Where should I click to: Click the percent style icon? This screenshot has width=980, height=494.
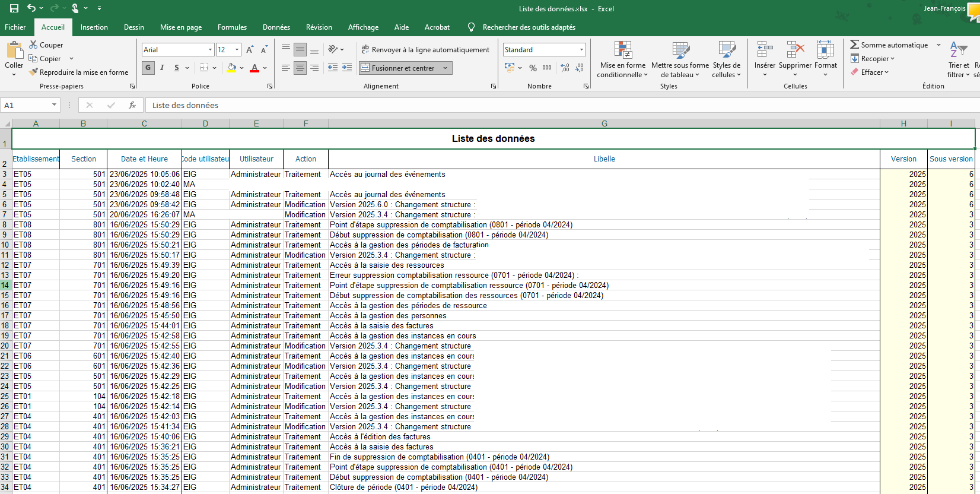click(533, 68)
